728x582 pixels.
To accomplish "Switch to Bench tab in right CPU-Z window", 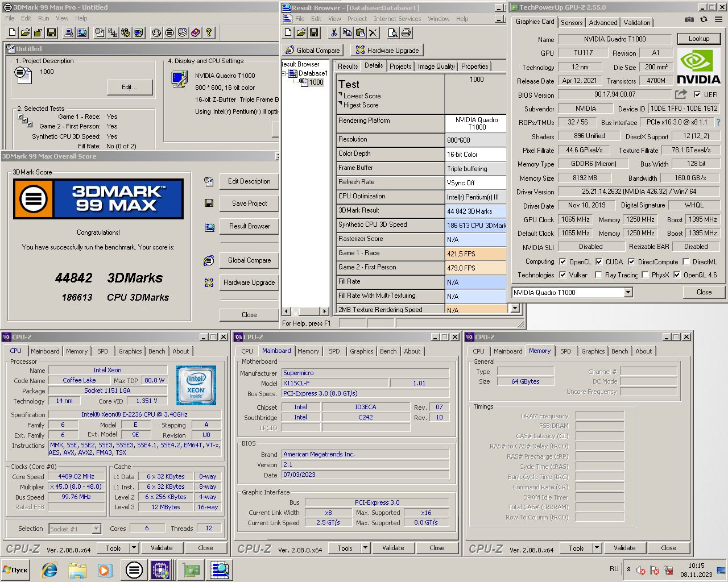I will click(x=620, y=351).
